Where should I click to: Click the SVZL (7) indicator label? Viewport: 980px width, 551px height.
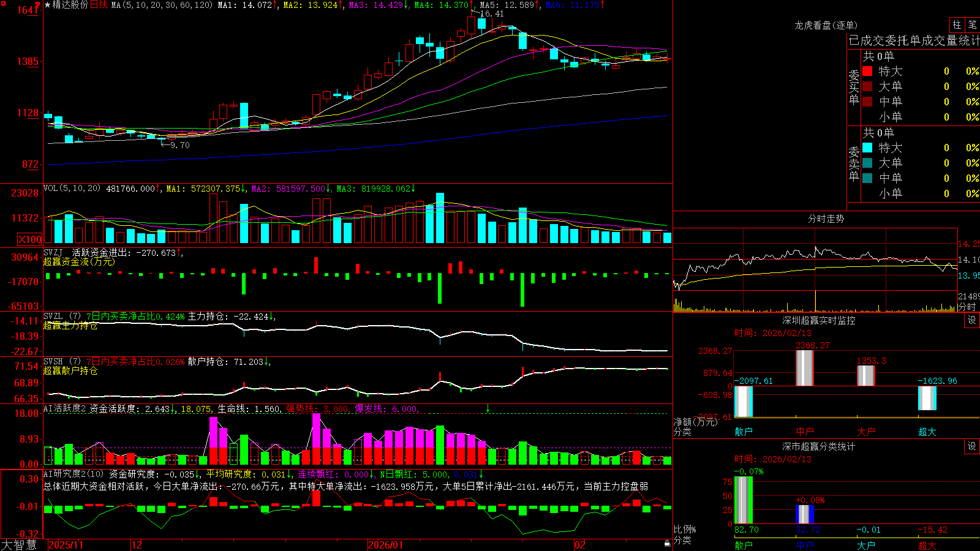pos(62,317)
